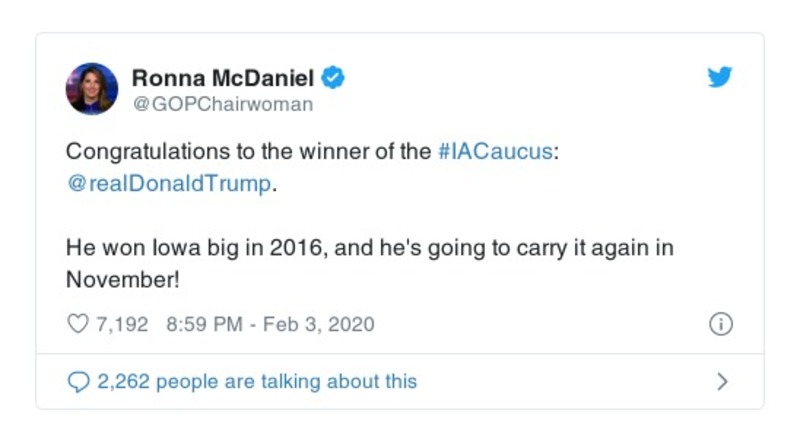Like the tweet with the heart icon

pos(78,324)
